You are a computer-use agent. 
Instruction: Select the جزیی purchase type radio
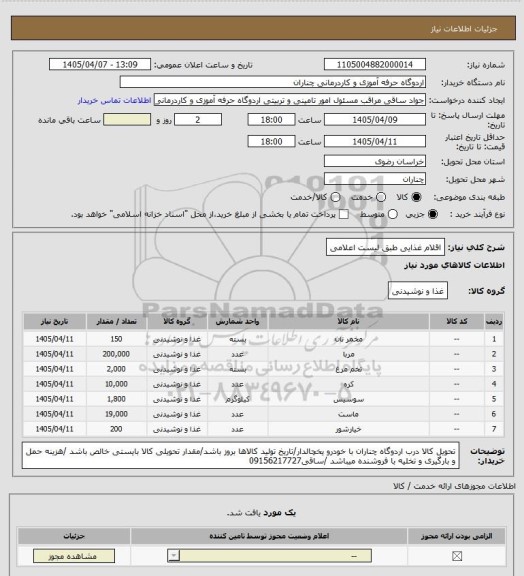coord(433,214)
